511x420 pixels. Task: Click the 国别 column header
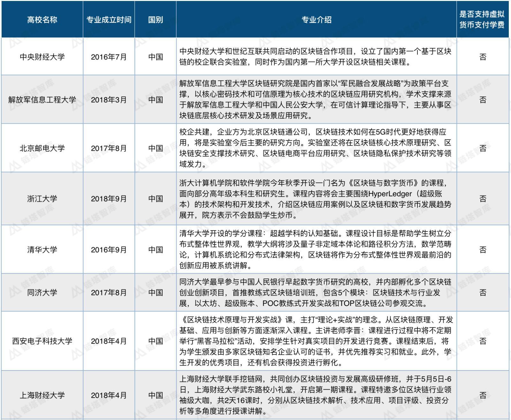click(x=156, y=19)
